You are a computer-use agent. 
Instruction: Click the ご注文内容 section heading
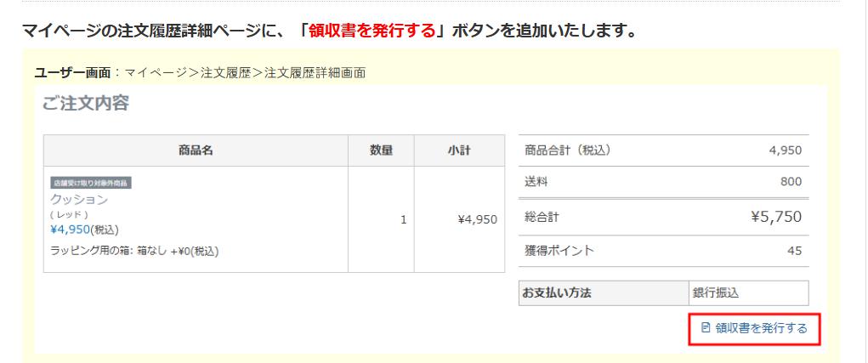[x=86, y=103]
